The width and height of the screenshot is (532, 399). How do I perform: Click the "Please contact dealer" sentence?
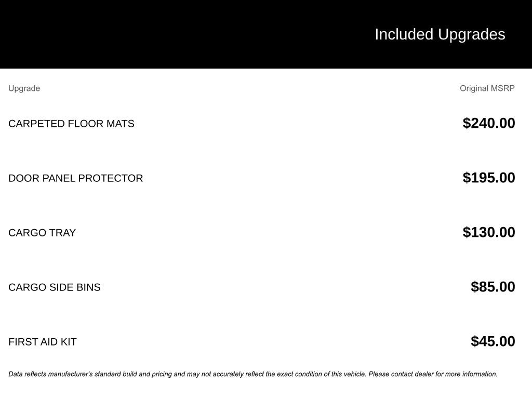[x=433, y=374]
